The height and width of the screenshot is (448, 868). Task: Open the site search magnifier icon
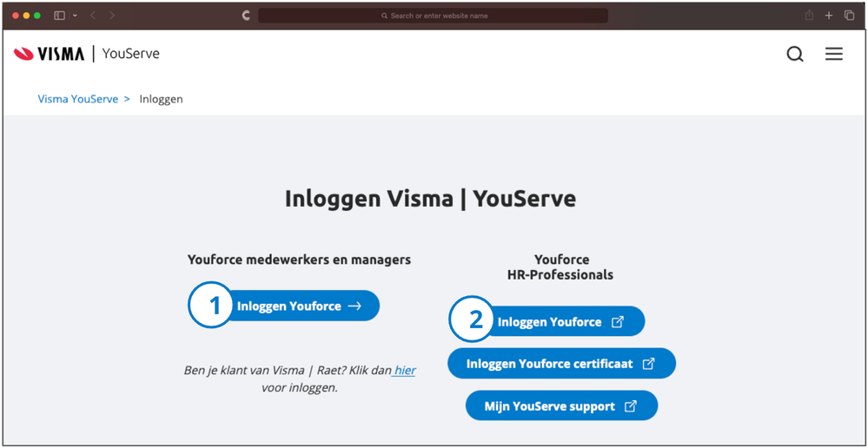click(x=795, y=54)
